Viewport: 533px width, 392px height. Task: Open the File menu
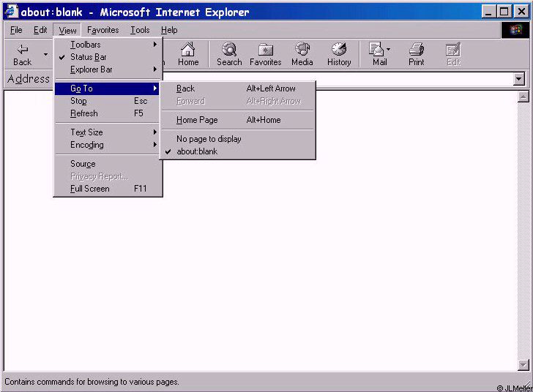point(16,30)
